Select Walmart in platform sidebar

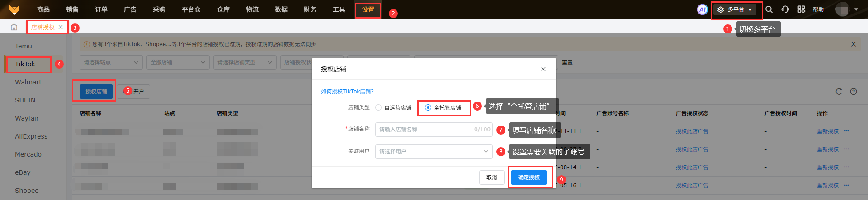[x=28, y=82]
